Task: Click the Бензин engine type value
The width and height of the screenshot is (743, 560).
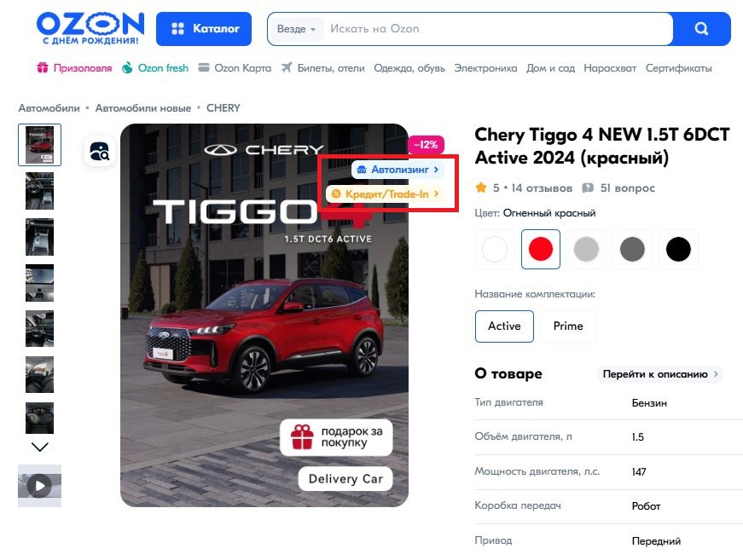Action: [x=649, y=403]
